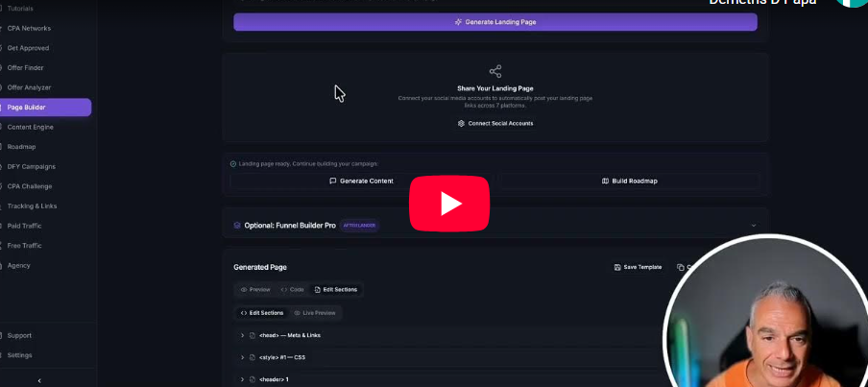Open Settings in the sidebar
The height and width of the screenshot is (387, 868).
(19, 355)
